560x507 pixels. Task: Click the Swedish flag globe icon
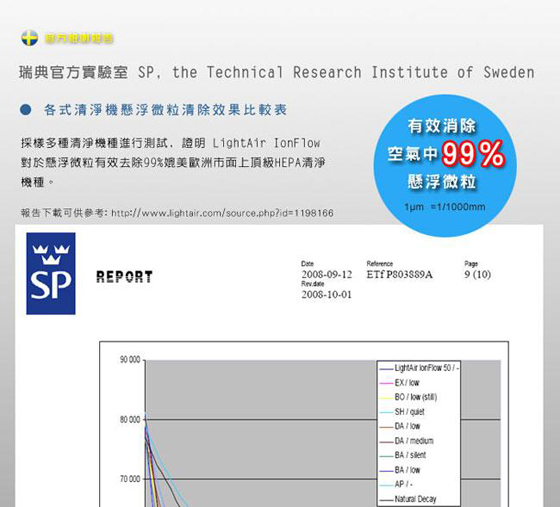(x=30, y=38)
